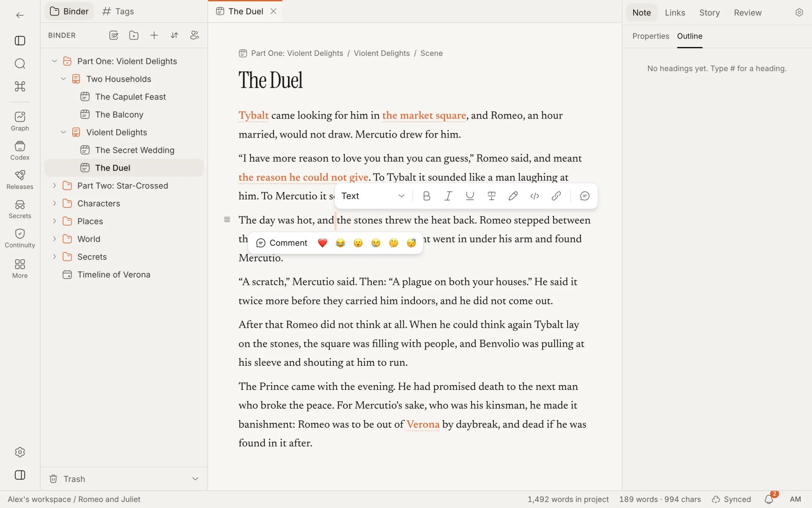Open the Tybalt link in text
Viewport: 812px width, 508px height.
(253, 116)
